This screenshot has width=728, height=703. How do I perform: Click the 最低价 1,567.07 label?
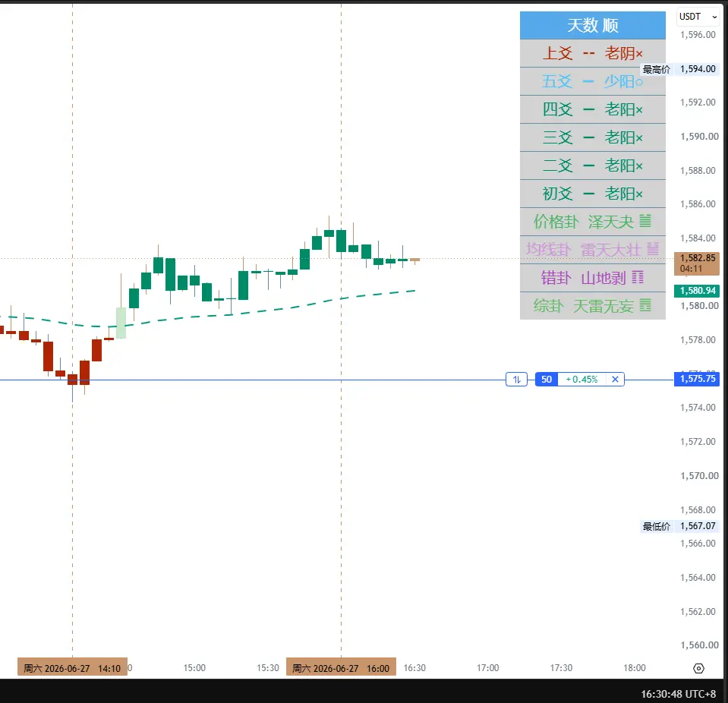679,526
